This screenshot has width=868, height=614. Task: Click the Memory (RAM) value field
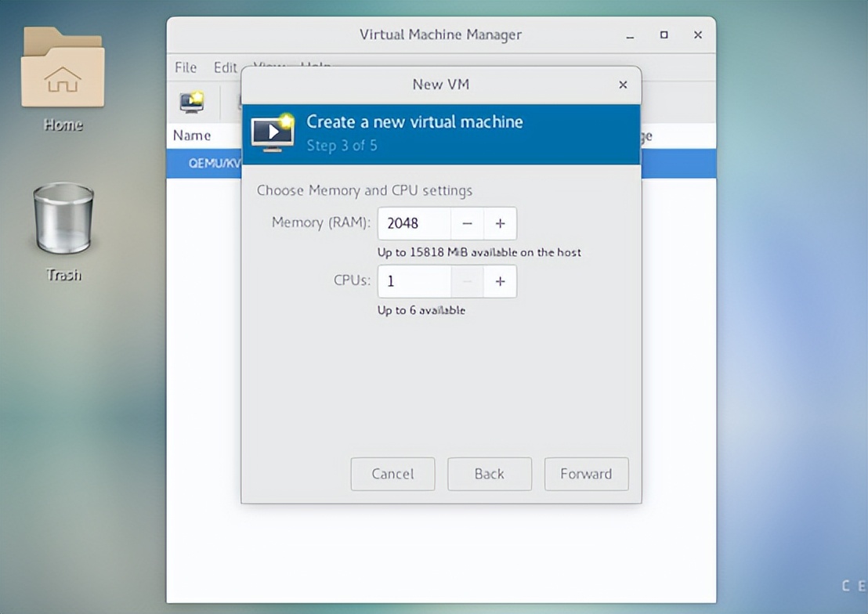[414, 223]
